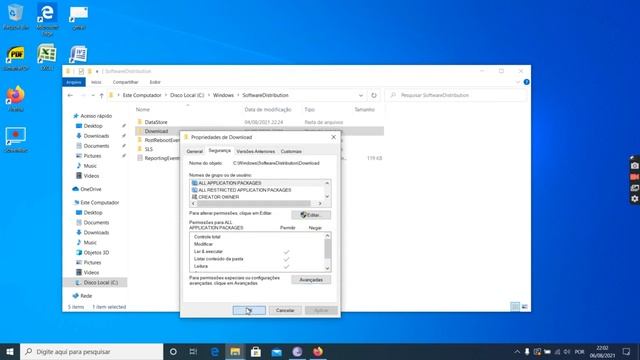This screenshot has width=640, height=360.
Task: Open the Exibir ribbon tab
Action: pyautogui.click(x=155, y=82)
